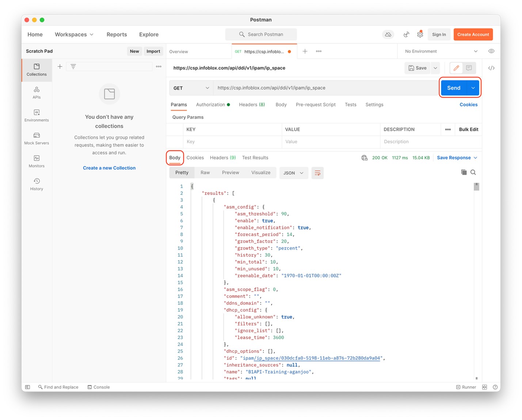The height and width of the screenshot is (420, 522).
Task: Switch to edit mode pencil icon
Action: 456,68
